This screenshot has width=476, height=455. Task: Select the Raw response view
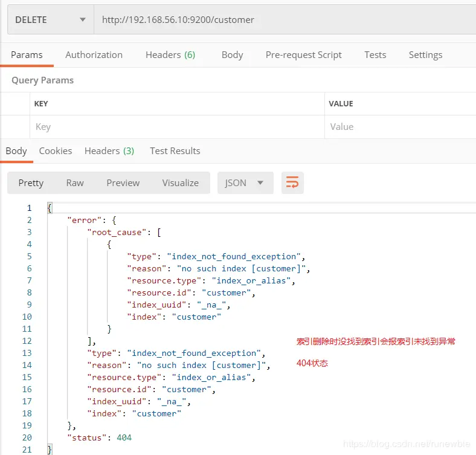(75, 182)
